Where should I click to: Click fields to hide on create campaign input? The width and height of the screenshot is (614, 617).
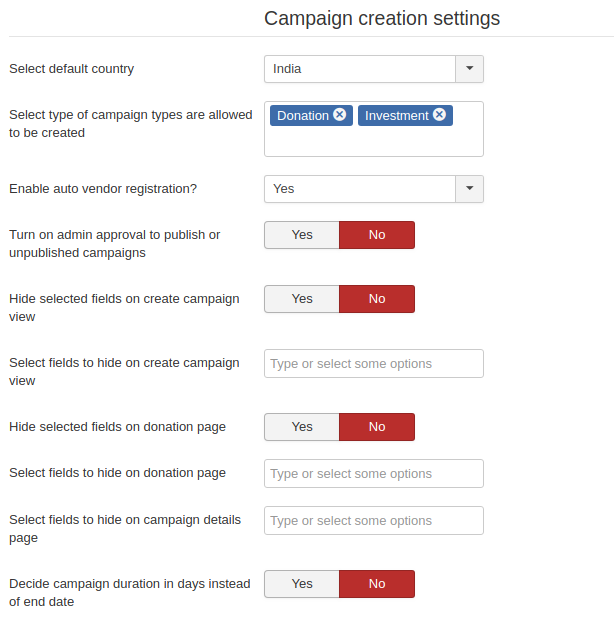(x=373, y=364)
